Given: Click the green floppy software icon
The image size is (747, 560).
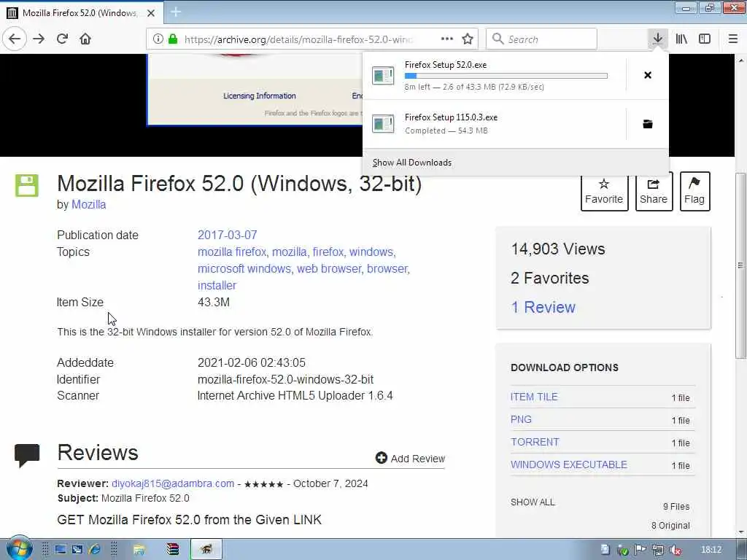Looking at the screenshot, I should [x=27, y=185].
